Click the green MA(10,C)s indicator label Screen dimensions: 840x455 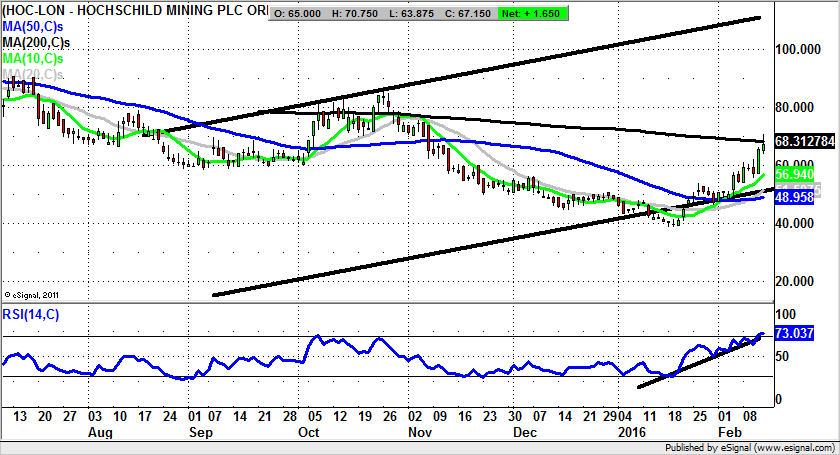(x=33, y=59)
